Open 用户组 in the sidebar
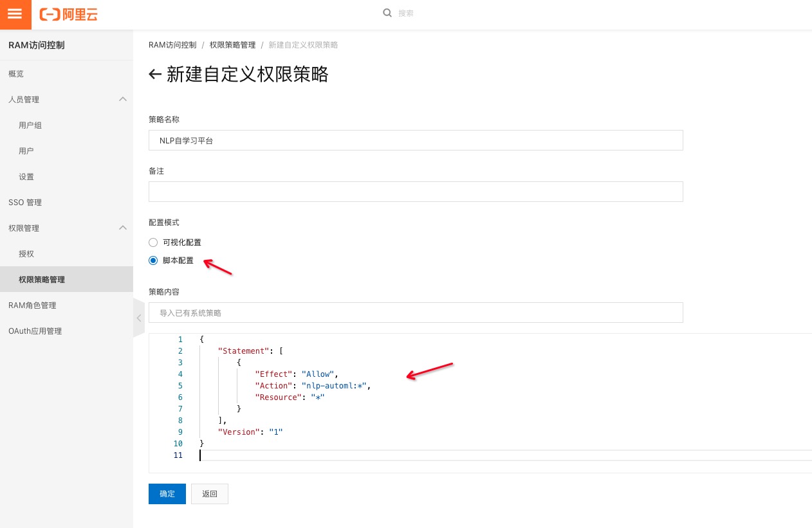812x528 pixels. coord(66,125)
